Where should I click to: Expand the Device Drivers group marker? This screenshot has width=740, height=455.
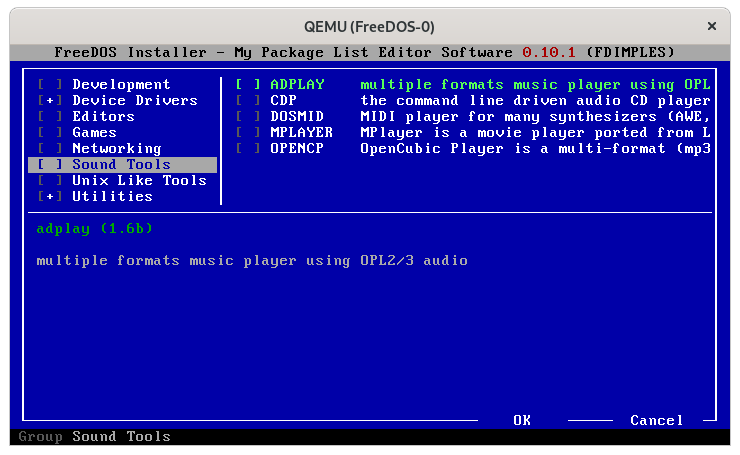(49, 101)
